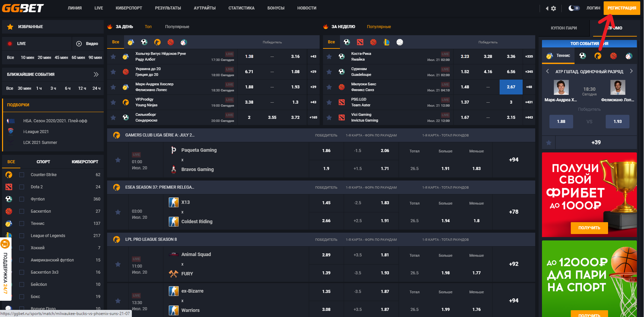
Task: Click the Регистрация button
Action: pyautogui.click(x=622, y=8)
